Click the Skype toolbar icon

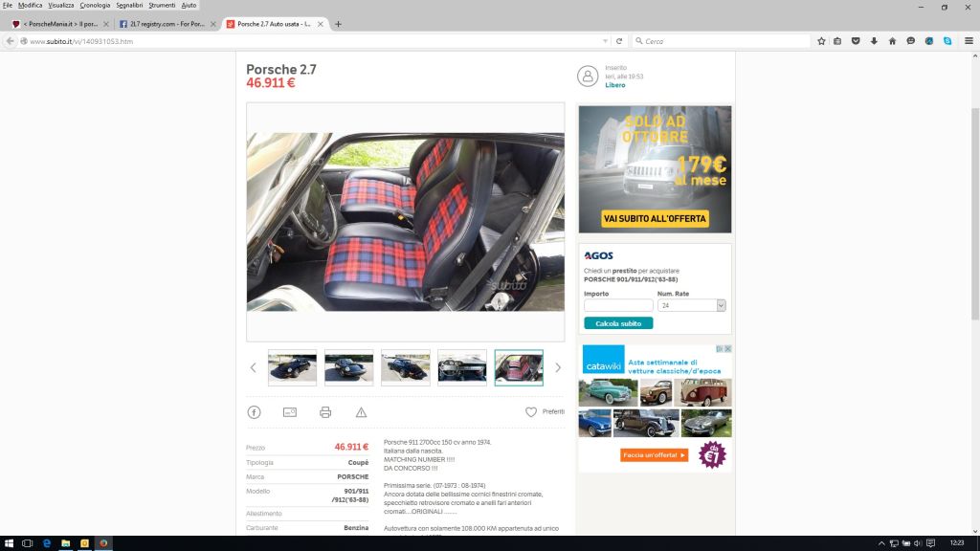[947, 41]
